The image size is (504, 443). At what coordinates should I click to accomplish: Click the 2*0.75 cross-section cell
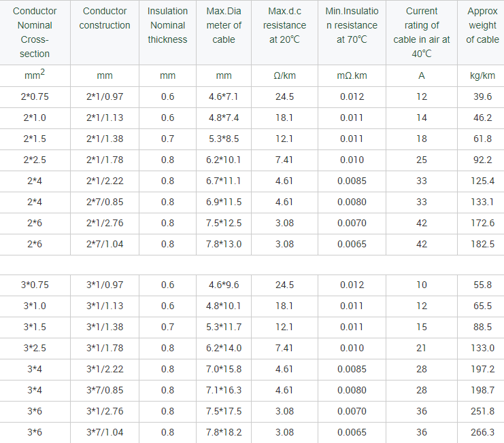pyautogui.click(x=35, y=96)
